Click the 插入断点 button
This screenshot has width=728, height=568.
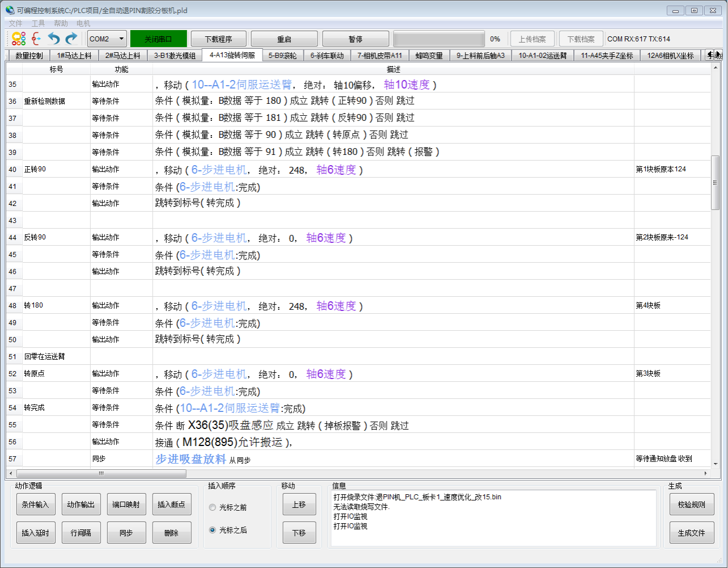(x=171, y=504)
